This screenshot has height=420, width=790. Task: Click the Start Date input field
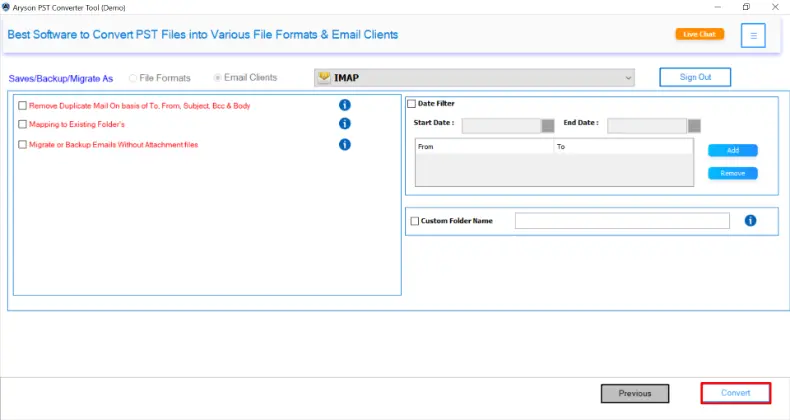(501, 125)
